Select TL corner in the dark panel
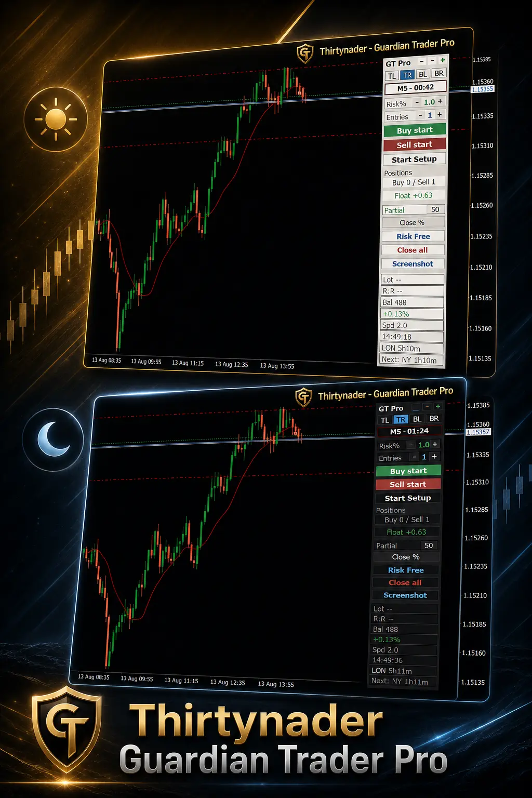532x798 pixels. point(385,420)
